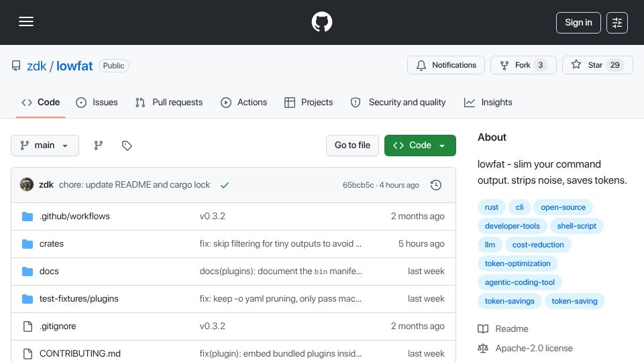Switch to the Issues tab

pos(97,102)
